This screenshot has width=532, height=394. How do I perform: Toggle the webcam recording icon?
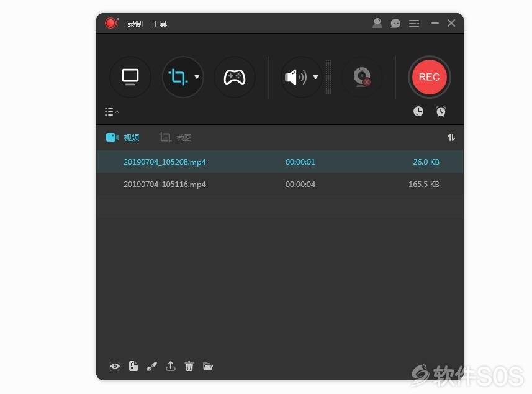362,77
